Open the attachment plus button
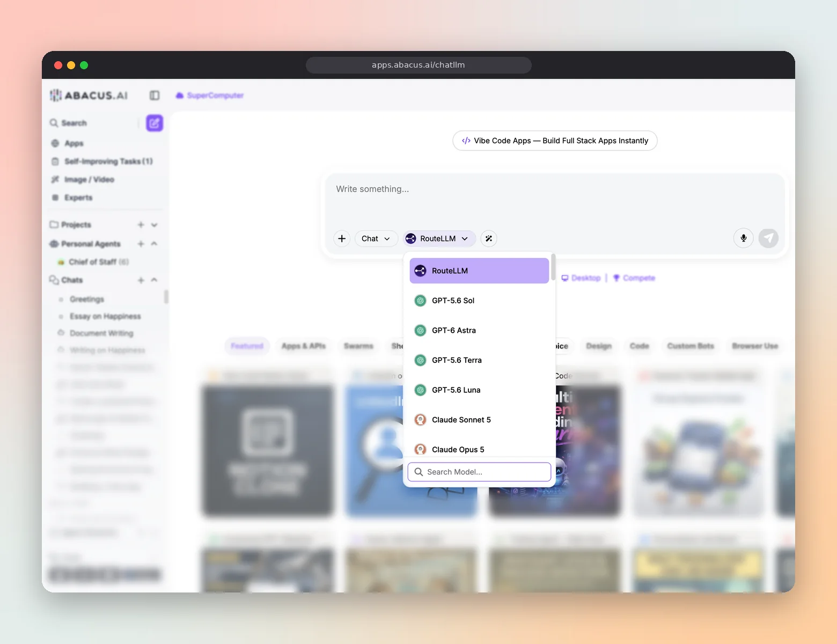This screenshot has height=644, width=837. click(x=342, y=238)
